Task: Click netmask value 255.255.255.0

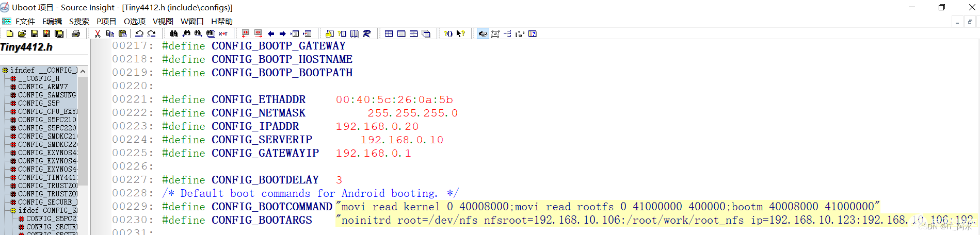Action: 412,113
